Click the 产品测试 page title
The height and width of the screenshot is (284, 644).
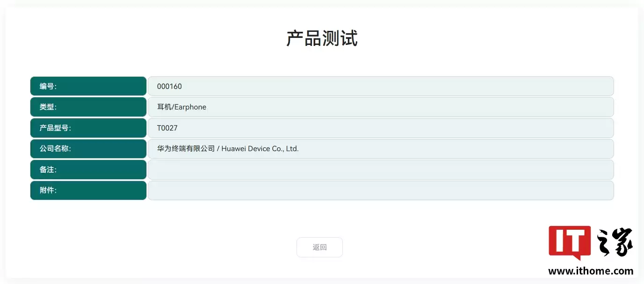pos(322,39)
